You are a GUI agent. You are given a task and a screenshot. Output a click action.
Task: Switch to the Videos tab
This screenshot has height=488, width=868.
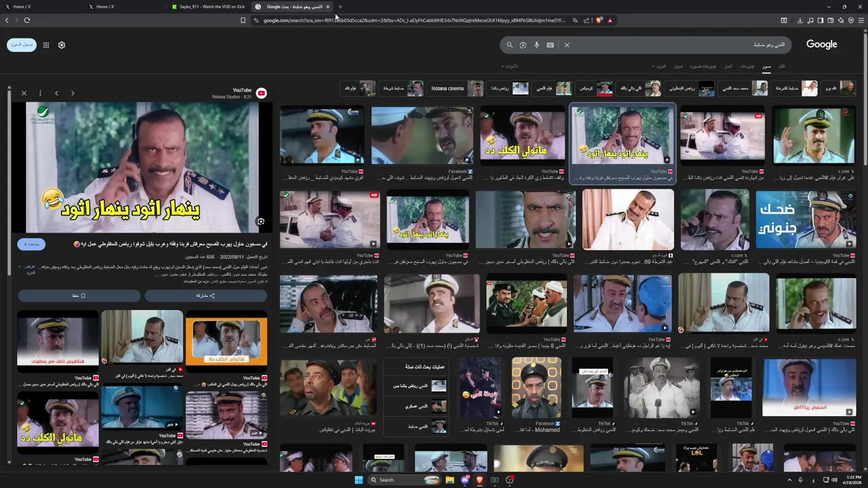(x=747, y=66)
